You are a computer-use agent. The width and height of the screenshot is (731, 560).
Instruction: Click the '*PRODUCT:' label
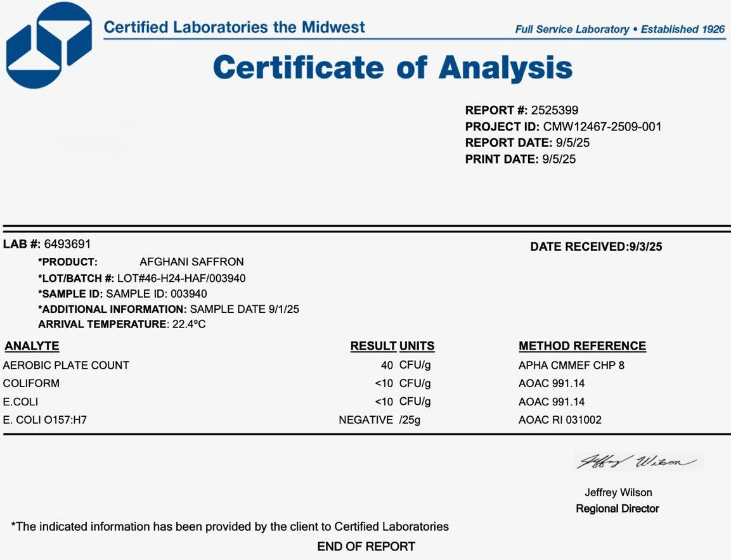[x=68, y=262]
